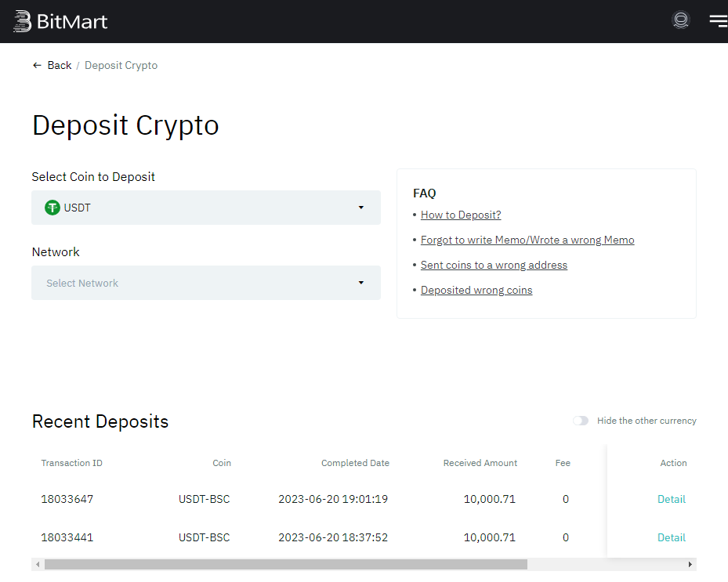
Task: Open the Select Network dropdown
Action: pyautogui.click(x=206, y=283)
